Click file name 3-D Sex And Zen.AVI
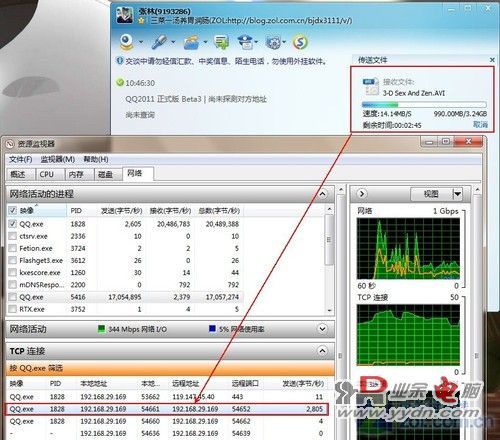The image size is (500, 440). coord(414,93)
